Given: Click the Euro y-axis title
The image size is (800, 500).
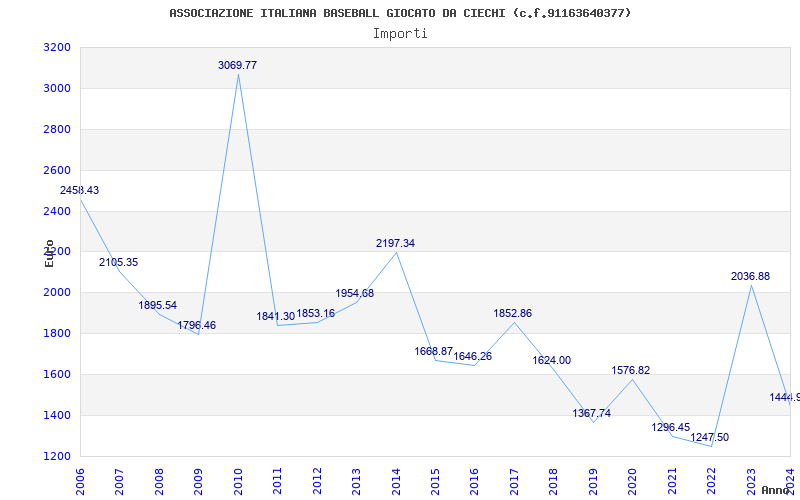Looking at the screenshot, I should (x=49, y=253).
